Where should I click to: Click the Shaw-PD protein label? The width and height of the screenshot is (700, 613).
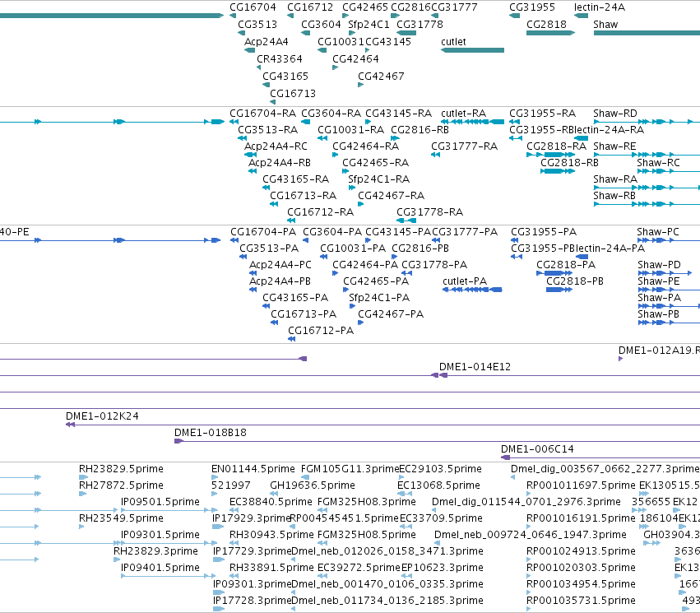pyautogui.click(x=660, y=265)
